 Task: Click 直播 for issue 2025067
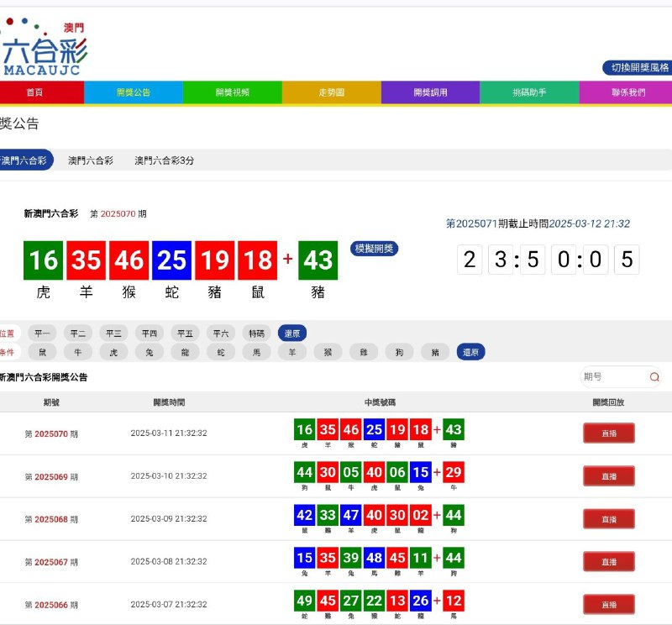(x=608, y=562)
